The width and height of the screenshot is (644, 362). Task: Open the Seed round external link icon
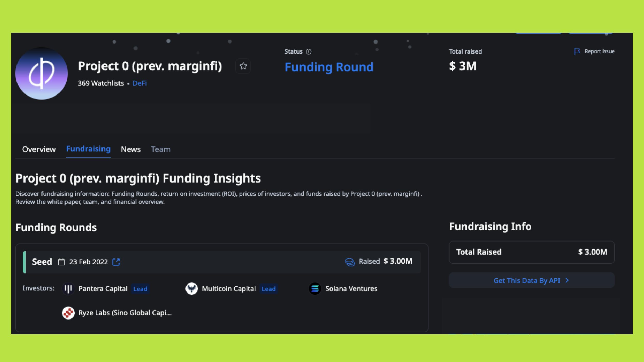[x=116, y=262]
